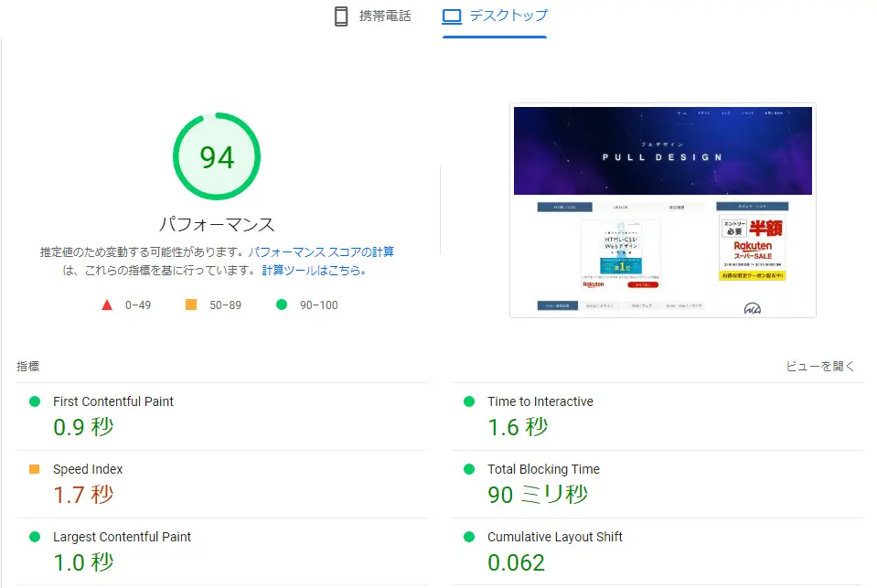Click the green dot beside Cumulative Layout Shift
This screenshot has width=877, height=588.
point(471,537)
